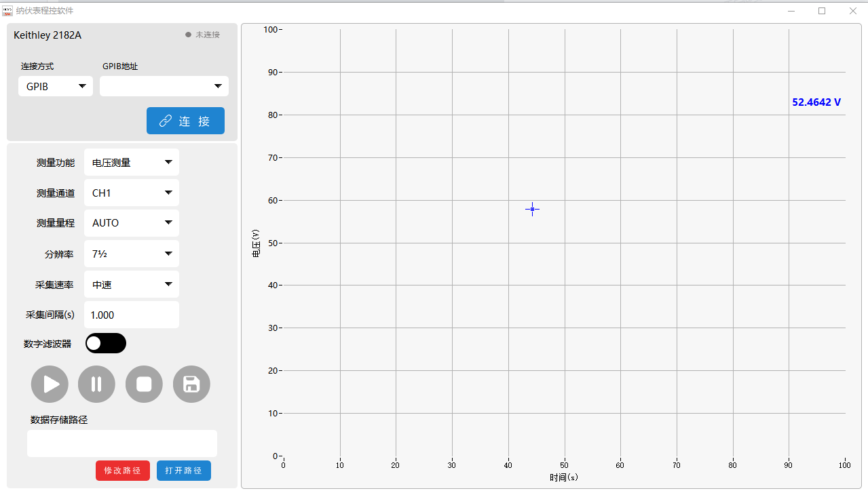
Task: Select the 测量通道 CH1 dropdown
Action: [x=132, y=193]
